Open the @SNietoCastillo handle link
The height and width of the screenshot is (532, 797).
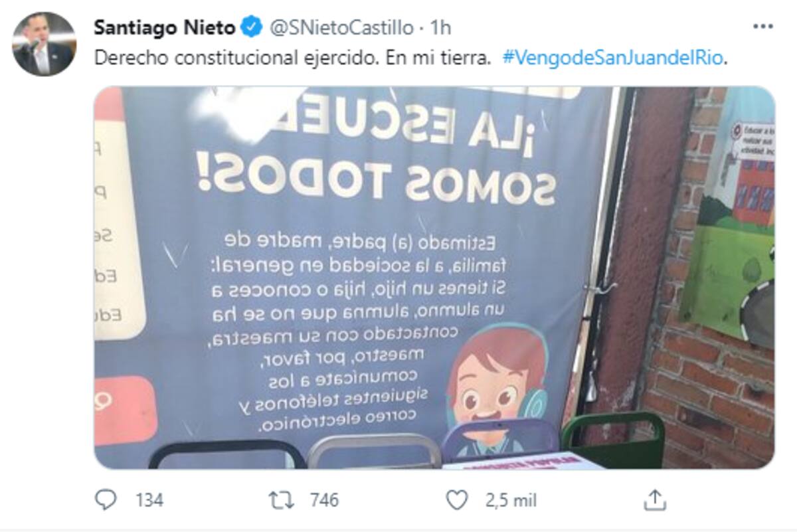tap(340, 27)
